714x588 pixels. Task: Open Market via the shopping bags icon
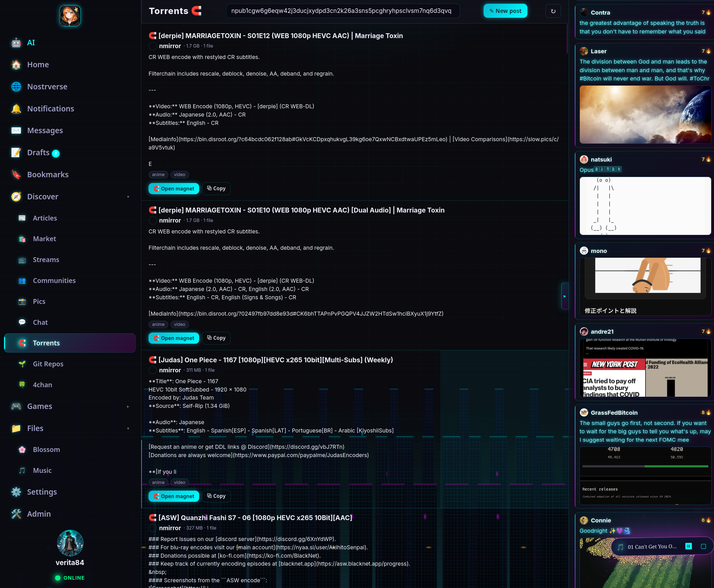[22, 239]
